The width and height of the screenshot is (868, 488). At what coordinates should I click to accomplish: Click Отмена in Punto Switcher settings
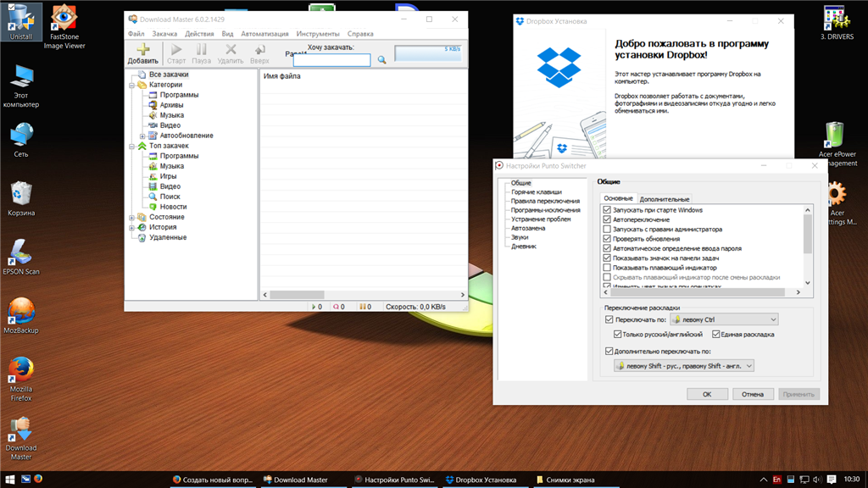pyautogui.click(x=753, y=395)
